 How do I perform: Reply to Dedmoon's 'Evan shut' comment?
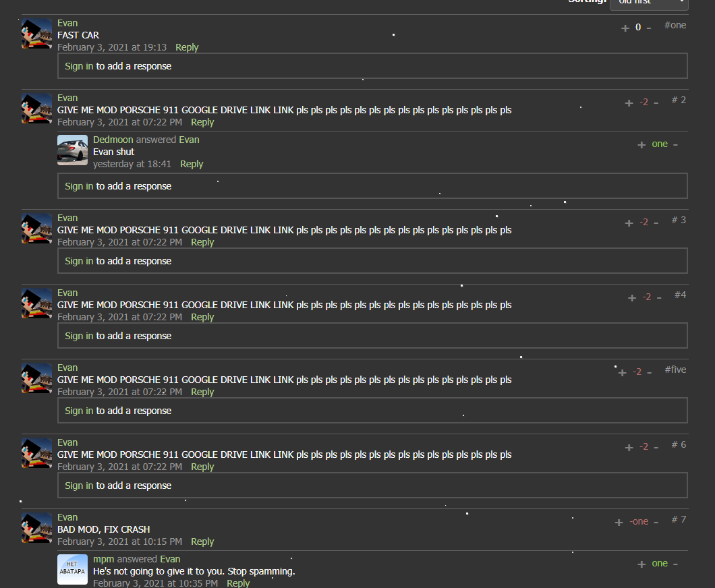point(192,164)
